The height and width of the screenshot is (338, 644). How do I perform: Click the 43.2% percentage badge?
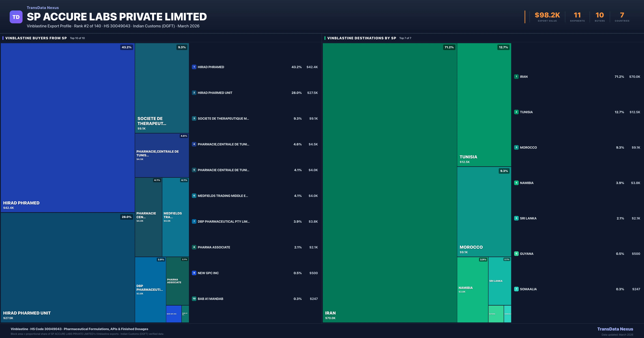(x=127, y=47)
